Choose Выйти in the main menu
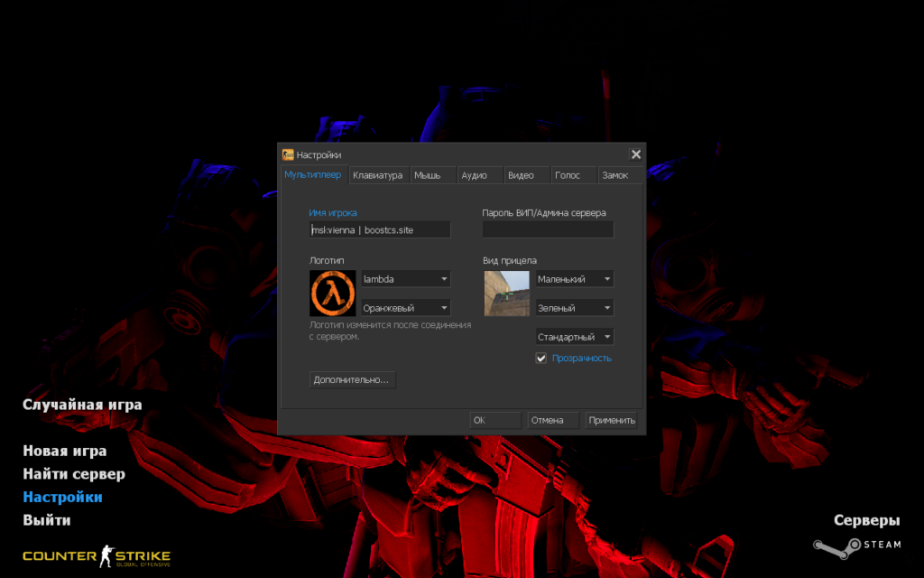This screenshot has height=578, width=924. click(x=47, y=519)
